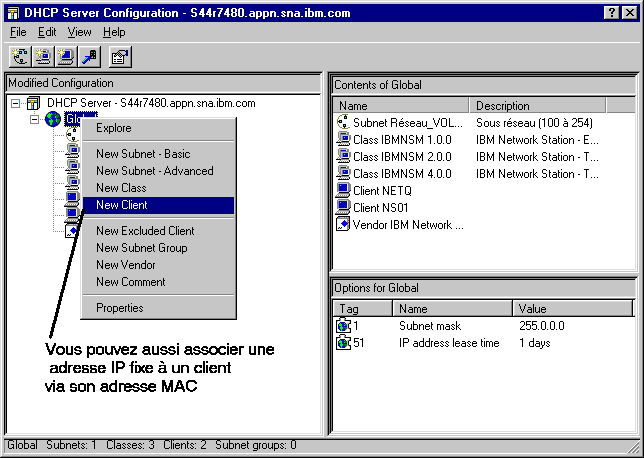Click the Tag column header

click(x=362, y=308)
